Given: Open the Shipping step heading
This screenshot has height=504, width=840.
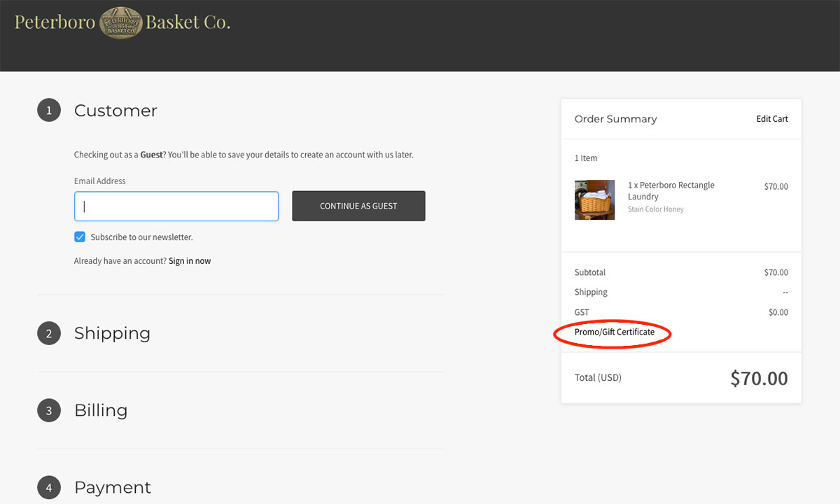Looking at the screenshot, I should pyautogui.click(x=112, y=333).
